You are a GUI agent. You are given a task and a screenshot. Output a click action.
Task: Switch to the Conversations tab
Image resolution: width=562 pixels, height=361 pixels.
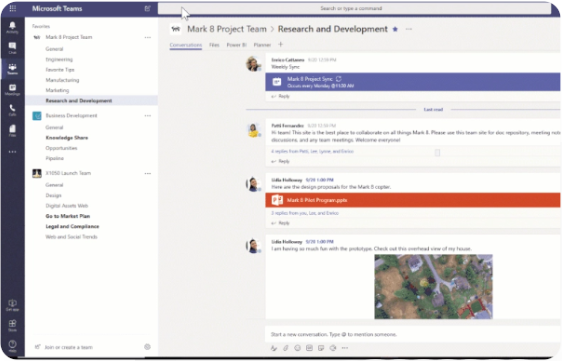[x=186, y=45]
